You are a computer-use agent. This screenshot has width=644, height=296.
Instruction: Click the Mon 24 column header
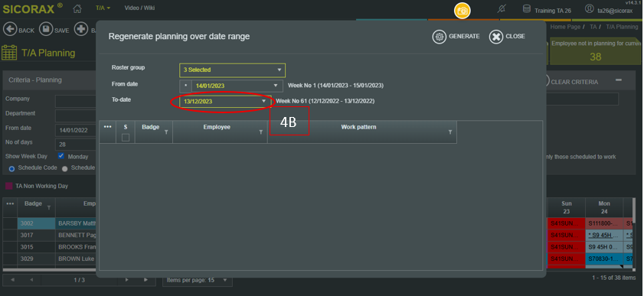tap(604, 207)
